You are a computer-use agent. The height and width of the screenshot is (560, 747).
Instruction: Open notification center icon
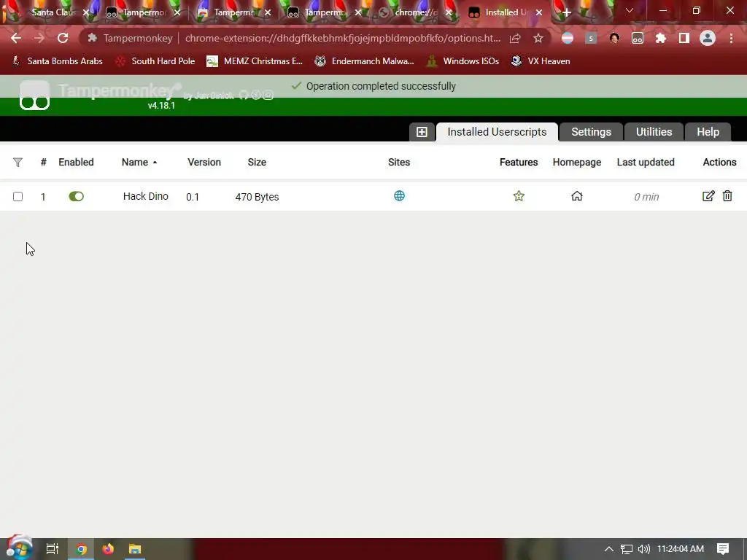[x=723, y=549]
